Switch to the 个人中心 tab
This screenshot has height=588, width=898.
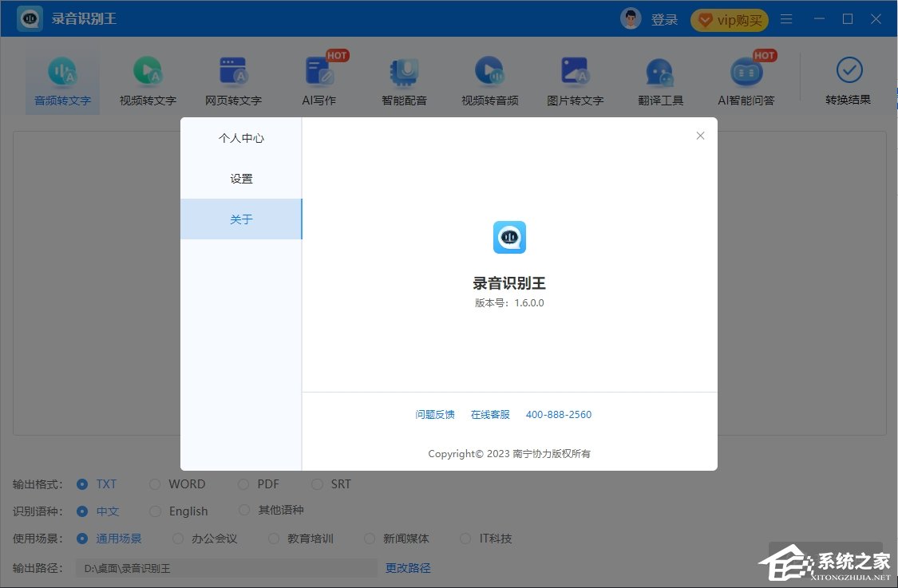241,138
